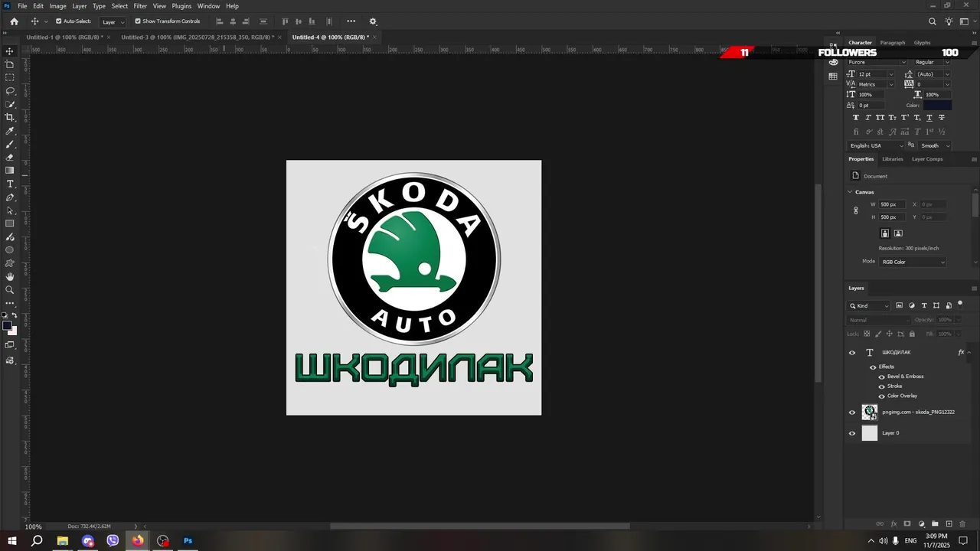
Task: Select the Hand tool
Action: point(10,276)
